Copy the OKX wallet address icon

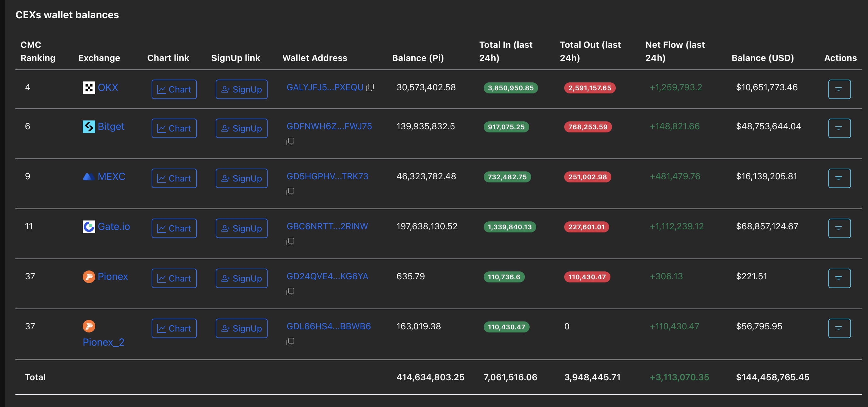click(x=370, y=88)
